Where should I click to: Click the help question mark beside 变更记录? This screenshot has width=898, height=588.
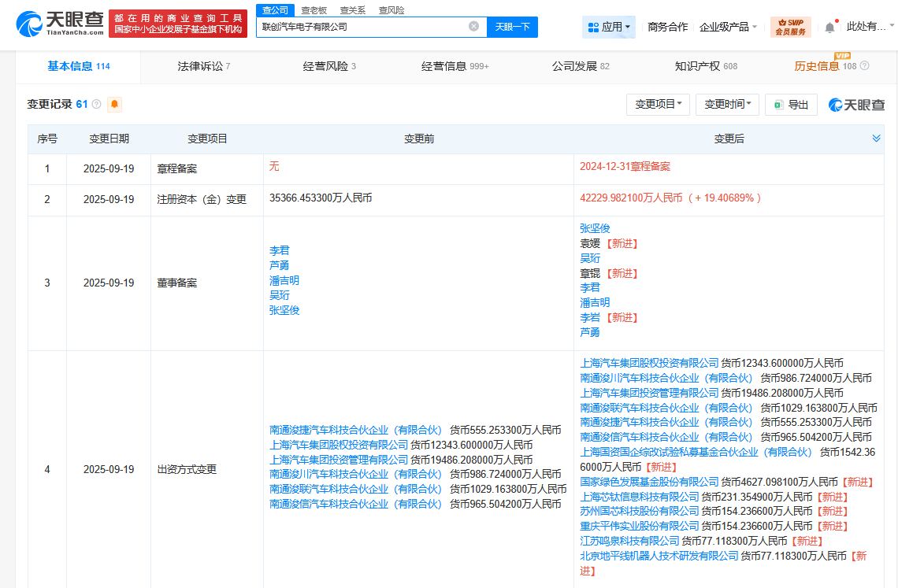[x=95, y=104]
